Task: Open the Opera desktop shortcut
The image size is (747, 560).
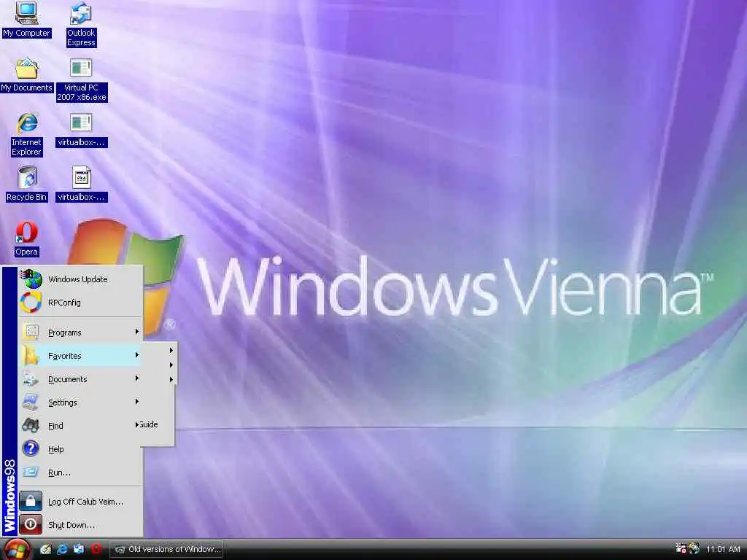Action: pos(27,239)
